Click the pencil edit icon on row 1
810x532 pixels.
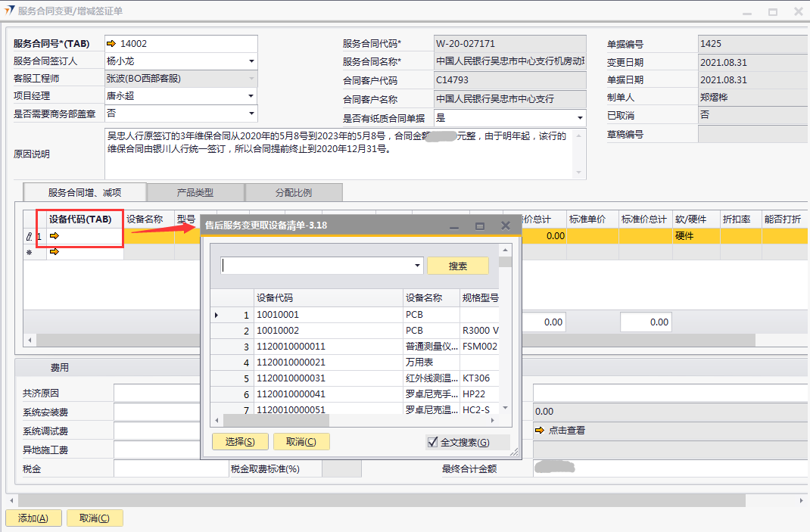coord(29,236)
